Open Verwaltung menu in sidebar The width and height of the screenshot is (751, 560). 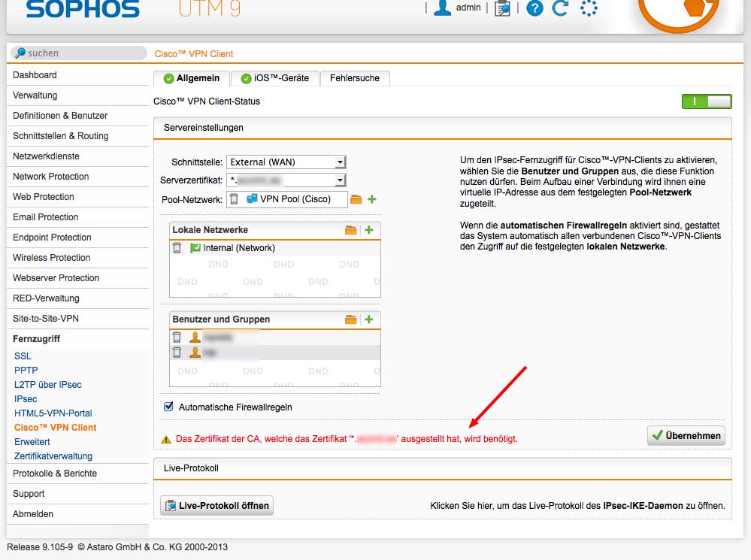coord(77,95)
